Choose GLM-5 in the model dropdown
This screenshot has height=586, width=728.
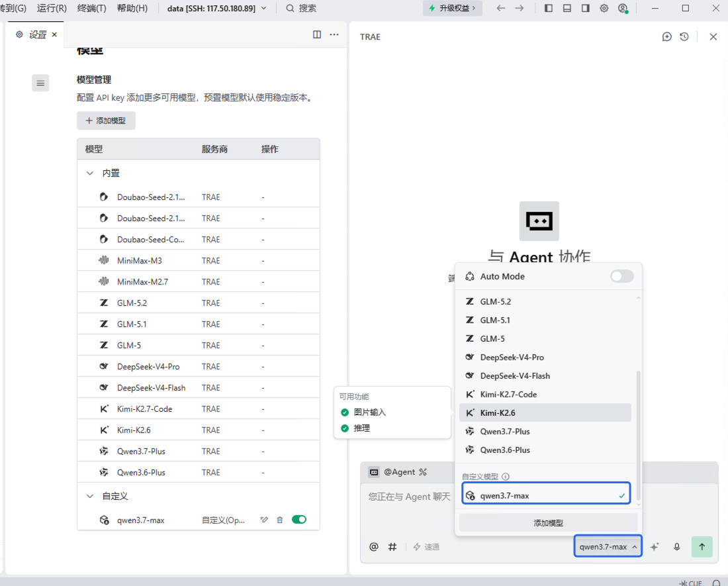(x=545, y=338)
